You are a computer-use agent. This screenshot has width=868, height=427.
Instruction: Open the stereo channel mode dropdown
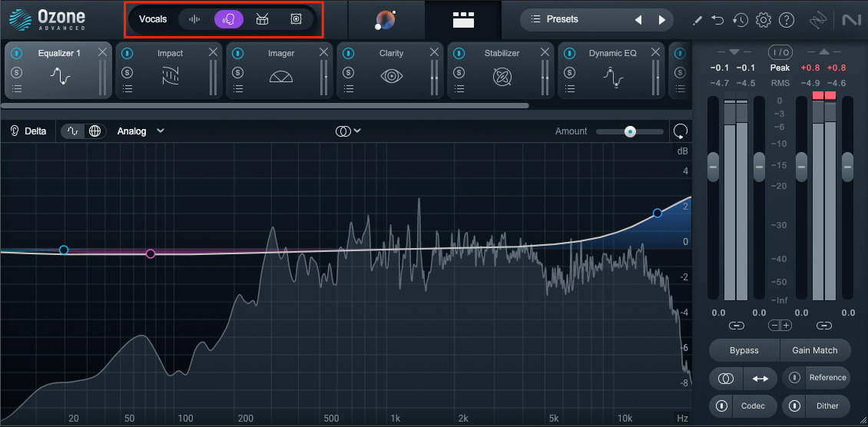348,131
